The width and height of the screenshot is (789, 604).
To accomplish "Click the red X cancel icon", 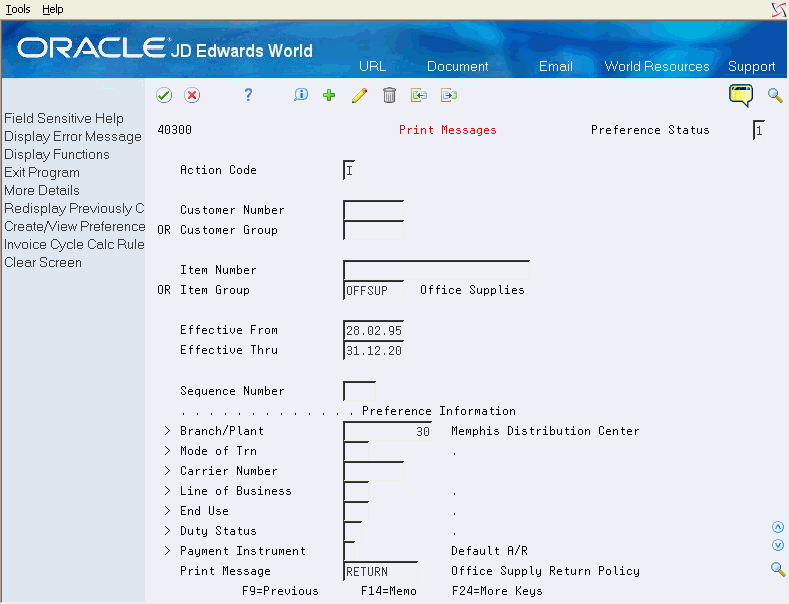I will click(192, 95).
